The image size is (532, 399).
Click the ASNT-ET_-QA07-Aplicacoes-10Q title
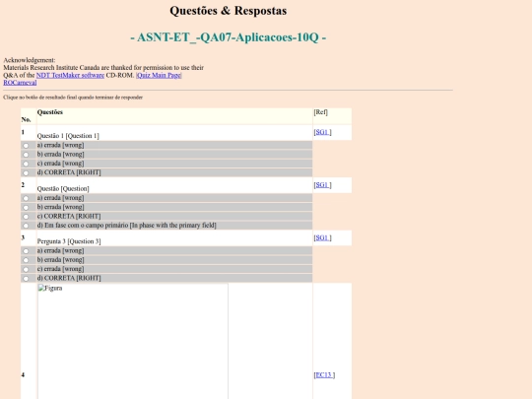pos(229,37)
